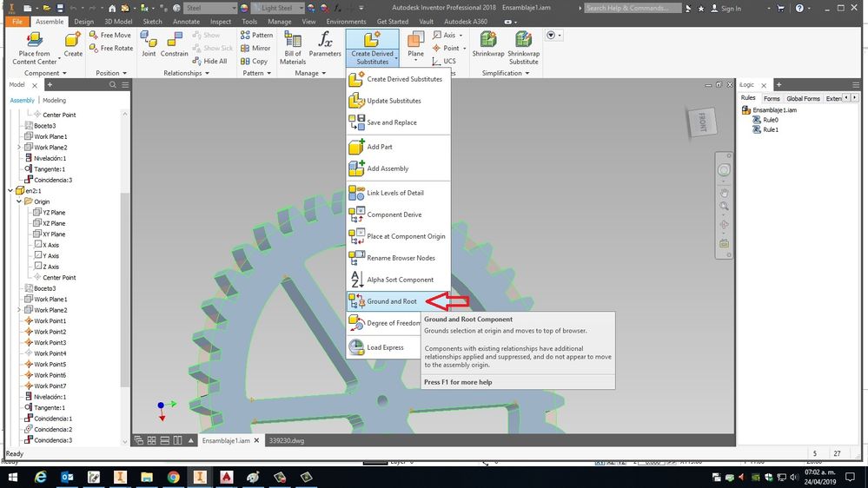Choose Alpha Sort Component
Image resolution: width=868 pixels, height=488 pixels.
pos(398,280)
